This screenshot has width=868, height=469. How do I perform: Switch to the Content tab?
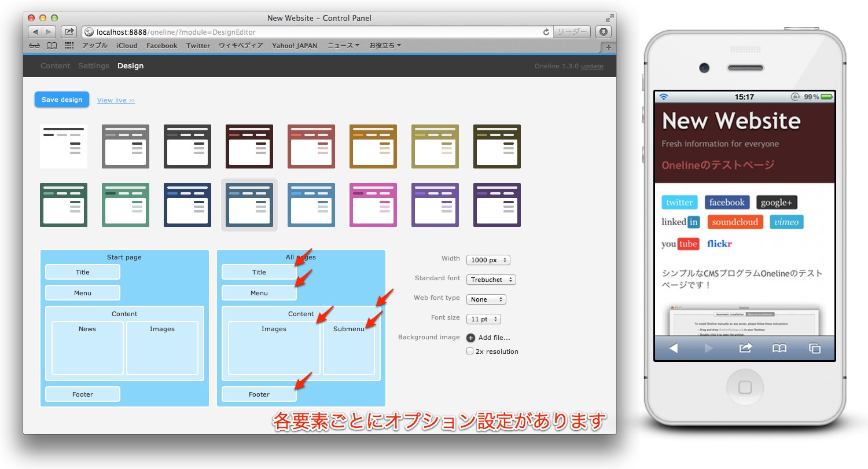pyautogui.click(x=55, y=66)
